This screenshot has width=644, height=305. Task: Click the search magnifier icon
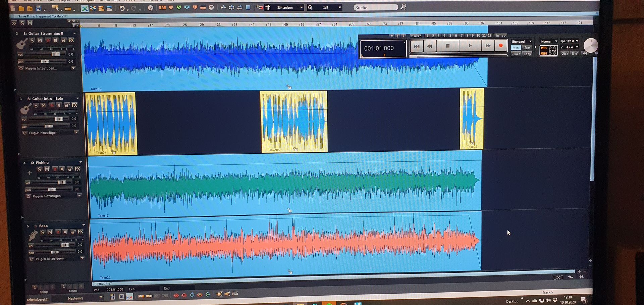coord(403,7)
